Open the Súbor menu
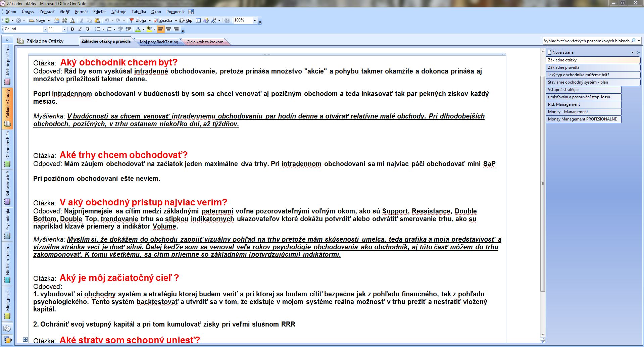Screen dimensions: 644x347 [11, 12]
